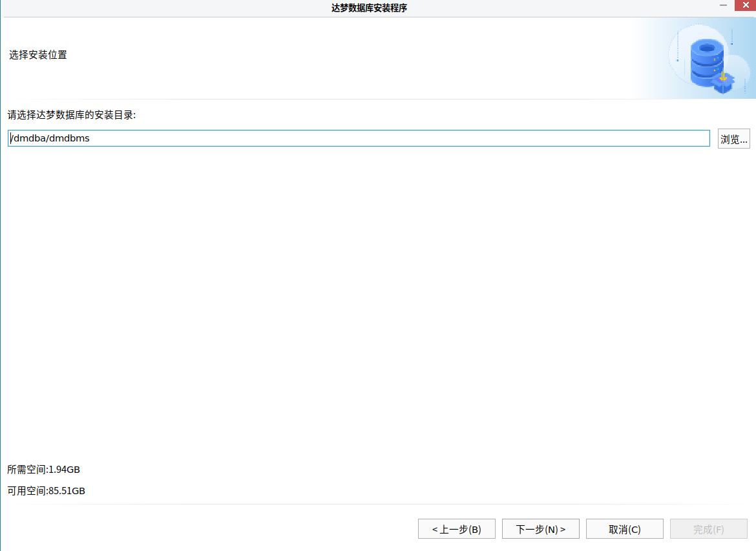Click the installation directory path field

[359, 138]
